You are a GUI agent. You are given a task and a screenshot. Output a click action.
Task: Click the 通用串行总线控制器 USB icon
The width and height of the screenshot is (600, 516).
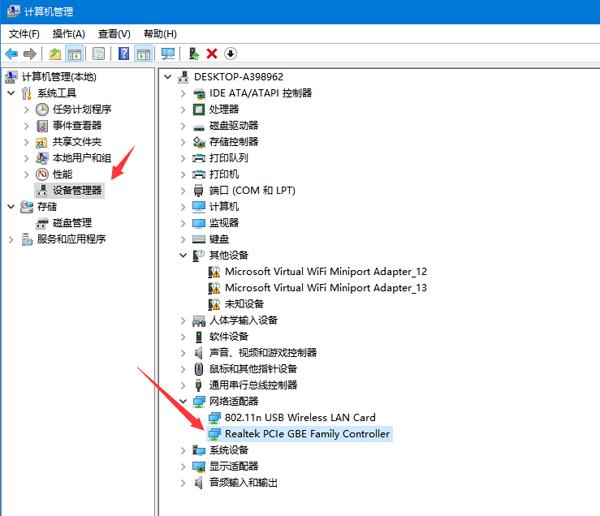[x=198, y=385]
